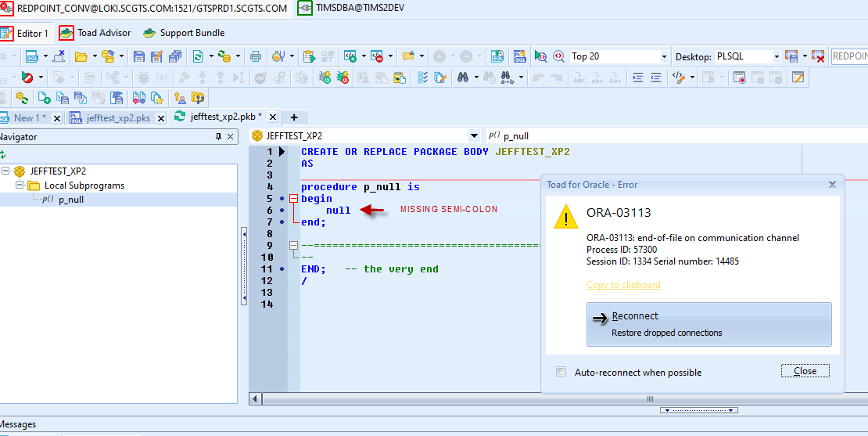Click the new file plus icon

tap(45, 98)
